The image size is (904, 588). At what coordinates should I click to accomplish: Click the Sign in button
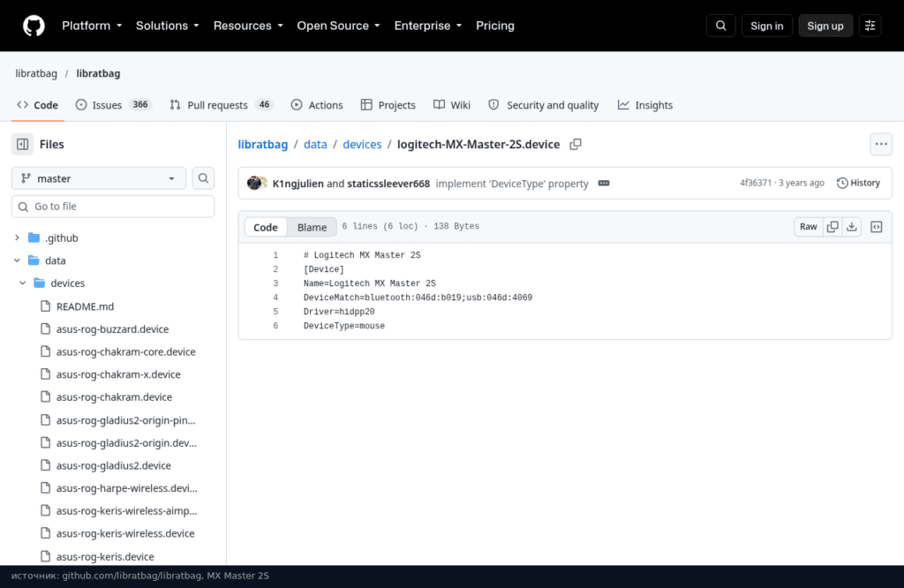pos(767,26)
